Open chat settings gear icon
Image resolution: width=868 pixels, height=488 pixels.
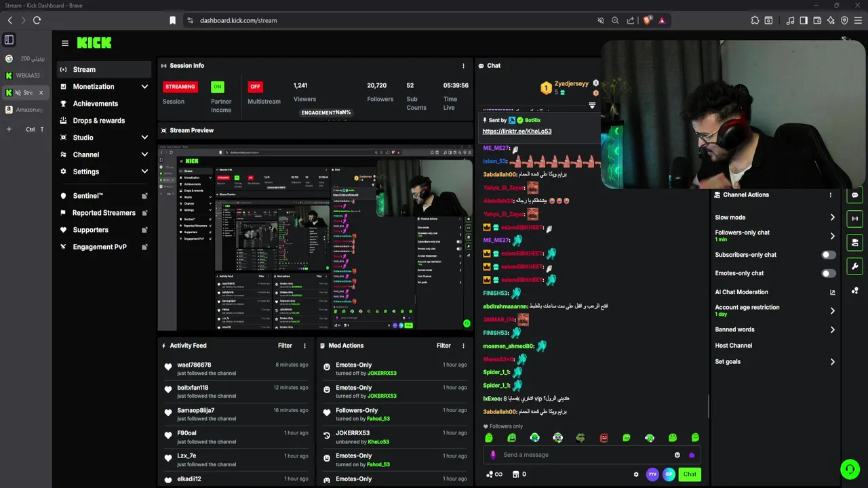pyautogui.click(x=636, y=474)
